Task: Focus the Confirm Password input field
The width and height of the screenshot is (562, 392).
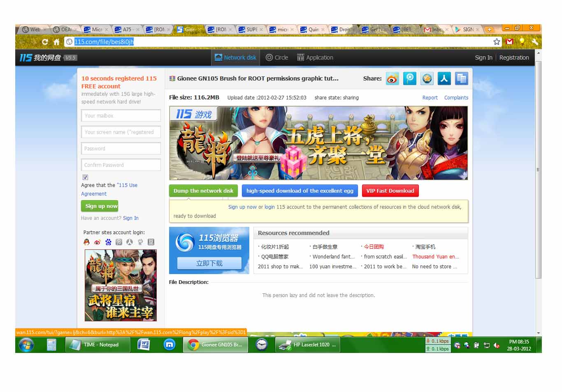Action: (121, 165)
